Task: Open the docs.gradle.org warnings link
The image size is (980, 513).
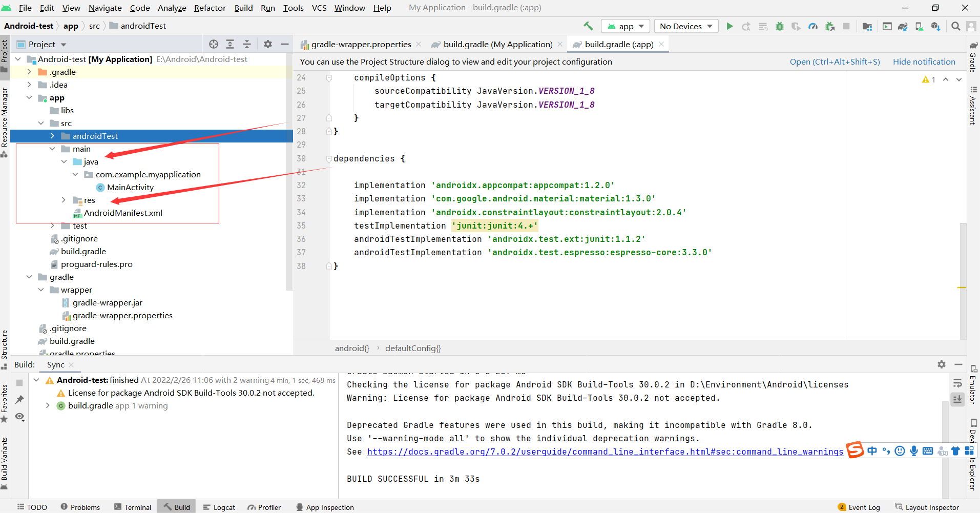Action: [x=605, y=452]
